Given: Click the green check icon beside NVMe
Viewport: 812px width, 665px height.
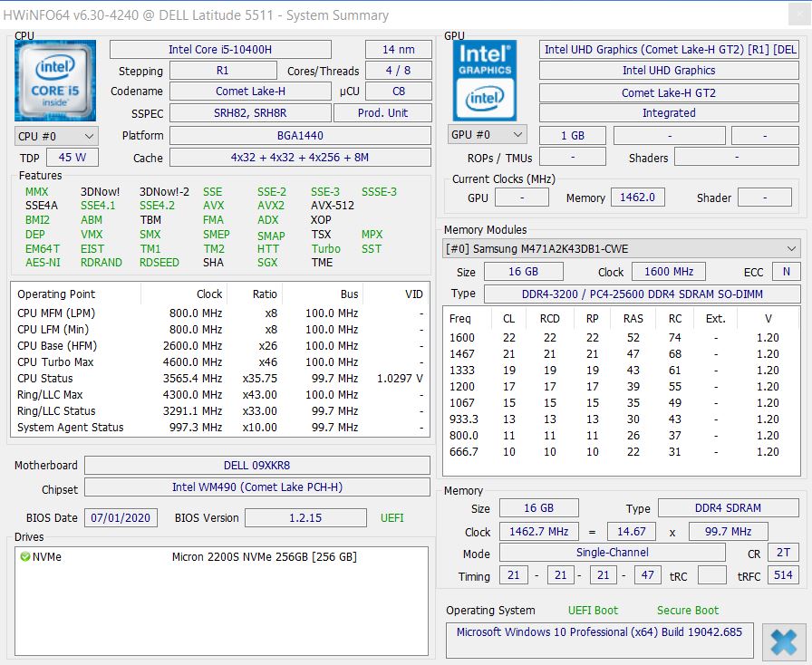Looking at the screenshot, I should [24, 557].
